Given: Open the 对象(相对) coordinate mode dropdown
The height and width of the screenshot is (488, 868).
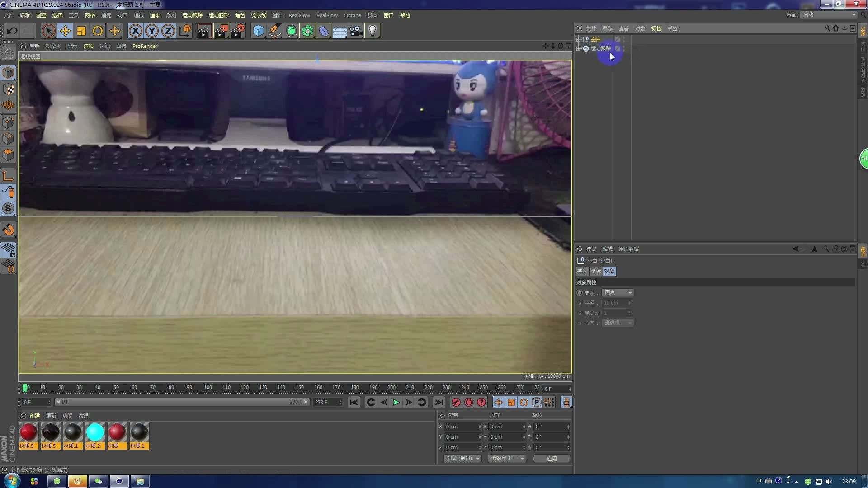Looking at the screenshot, I should [462, 458].
